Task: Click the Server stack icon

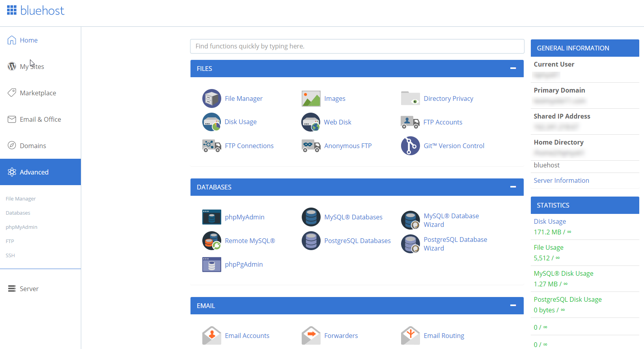Action: pos(12,289)
